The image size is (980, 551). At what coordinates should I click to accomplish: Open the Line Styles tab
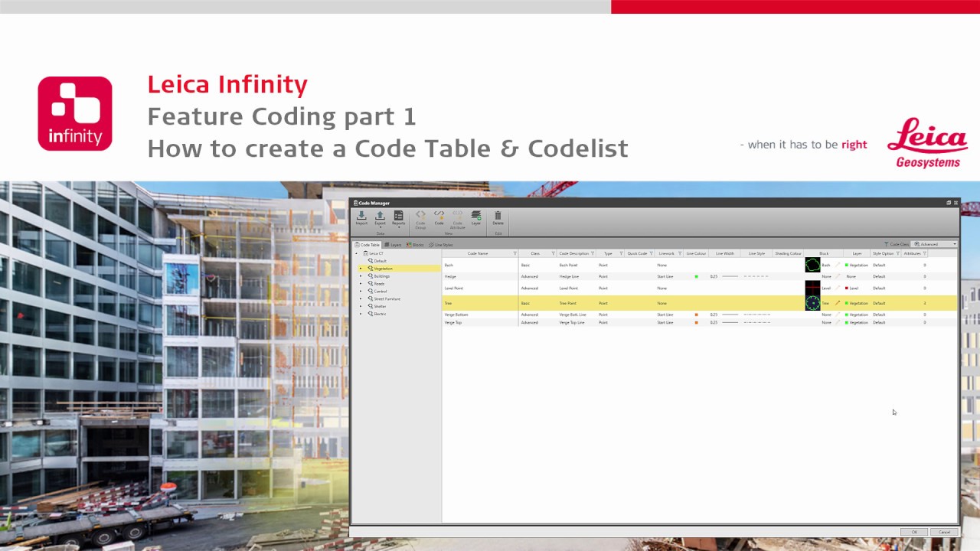tap(441, 245)
